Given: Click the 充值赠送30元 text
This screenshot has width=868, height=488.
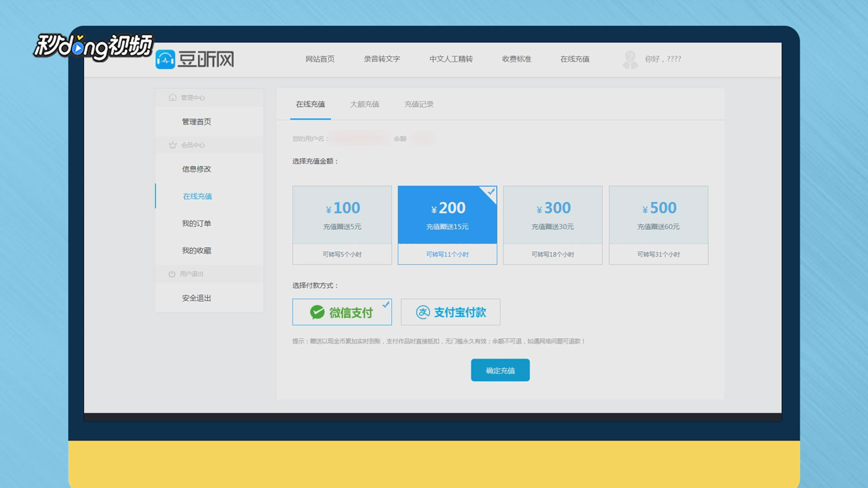Looking at the screenshot, I should click(553, 227).
